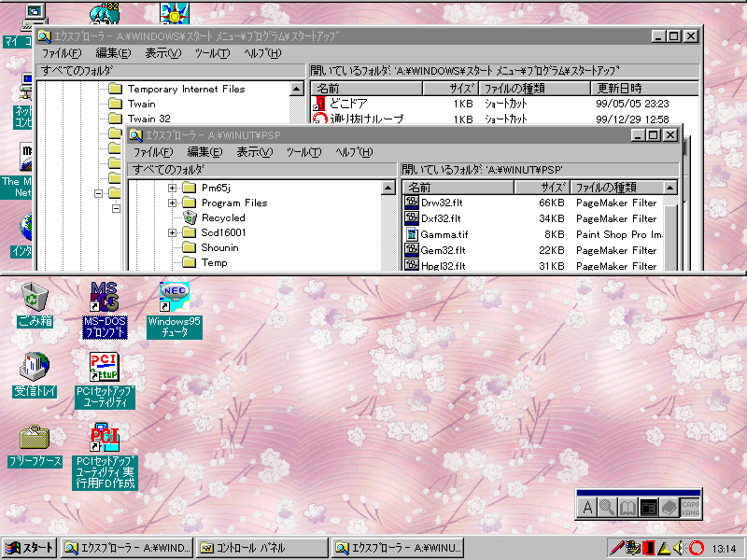Sort by ファイルの種類 column in PSP file list
Viewport: 747px width, 560px height.
pos(617,188)
